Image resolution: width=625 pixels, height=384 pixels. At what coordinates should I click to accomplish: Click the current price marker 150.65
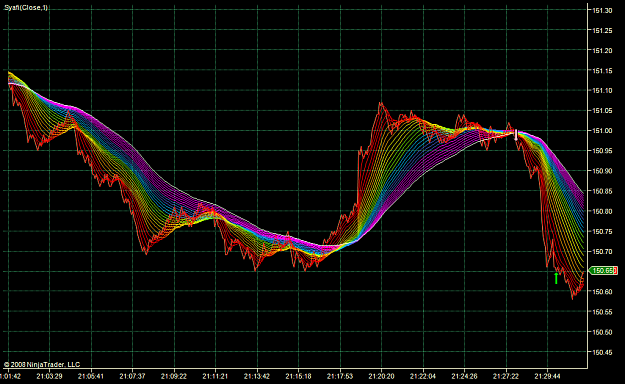coord(603,271)
